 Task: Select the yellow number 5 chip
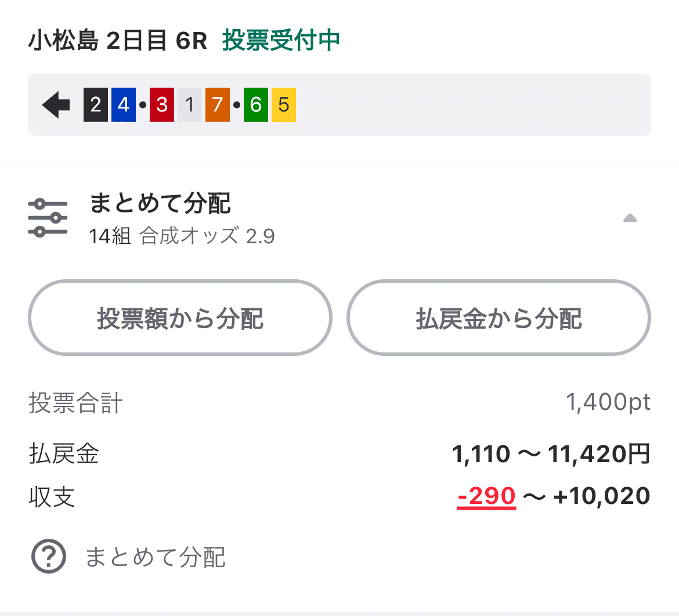click(x=284, y=105)
